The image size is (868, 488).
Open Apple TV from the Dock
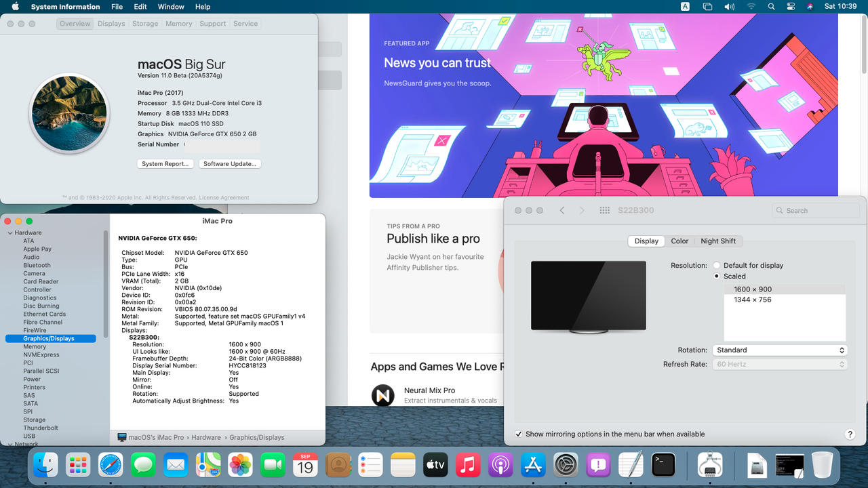[435, 465]
